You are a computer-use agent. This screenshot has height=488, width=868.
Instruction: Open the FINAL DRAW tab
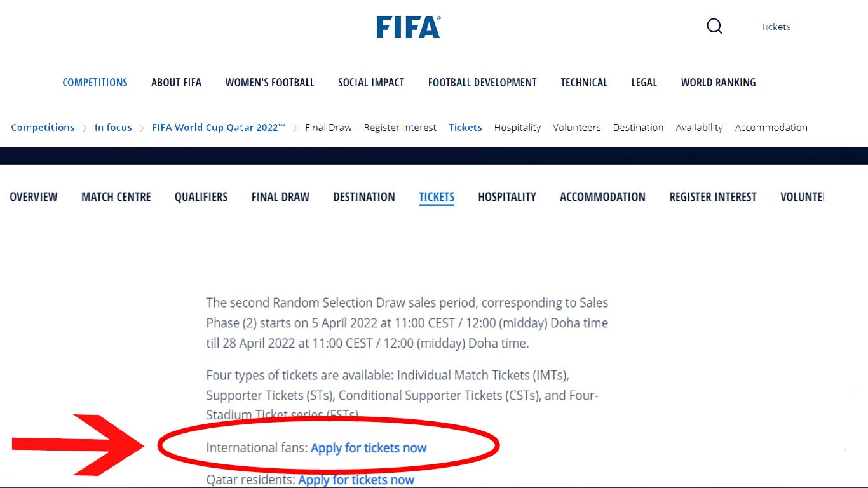tap(280, 197)
